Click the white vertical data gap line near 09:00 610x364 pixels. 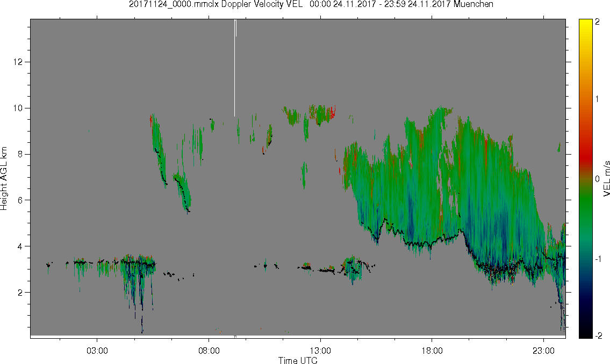coord(235,68)
